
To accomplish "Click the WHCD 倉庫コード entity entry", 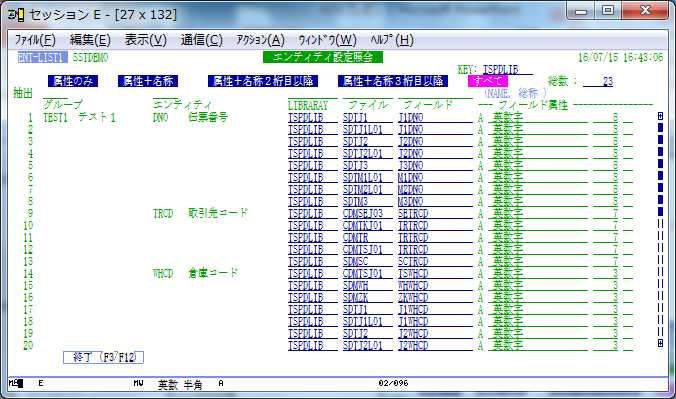I will pyautogui.click(x=195, y=273).
